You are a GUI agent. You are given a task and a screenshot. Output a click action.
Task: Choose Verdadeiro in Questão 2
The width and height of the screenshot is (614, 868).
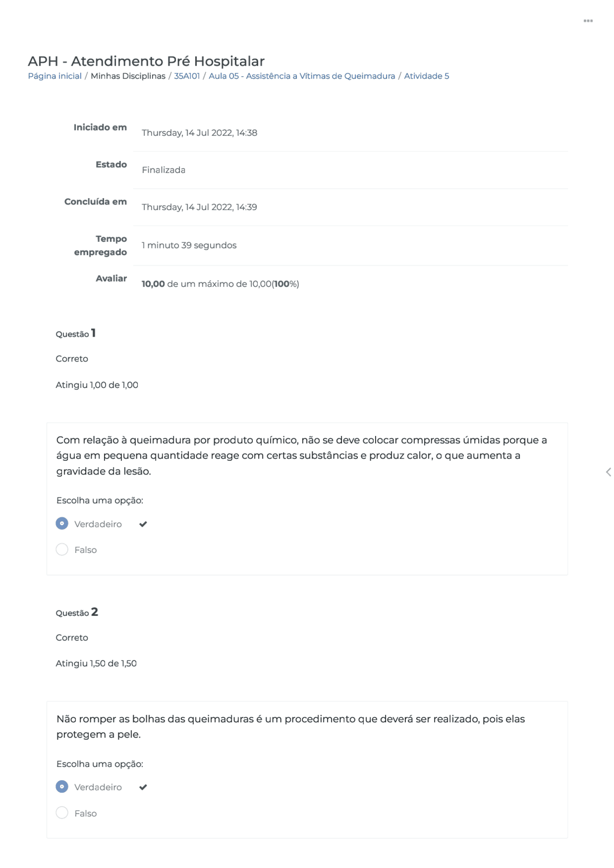(62, 786)
